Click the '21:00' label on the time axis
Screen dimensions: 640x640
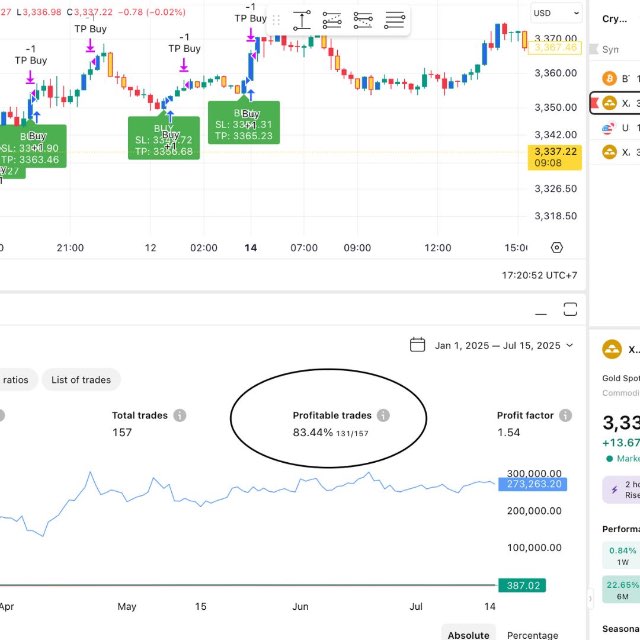click(x=70, y=248)
